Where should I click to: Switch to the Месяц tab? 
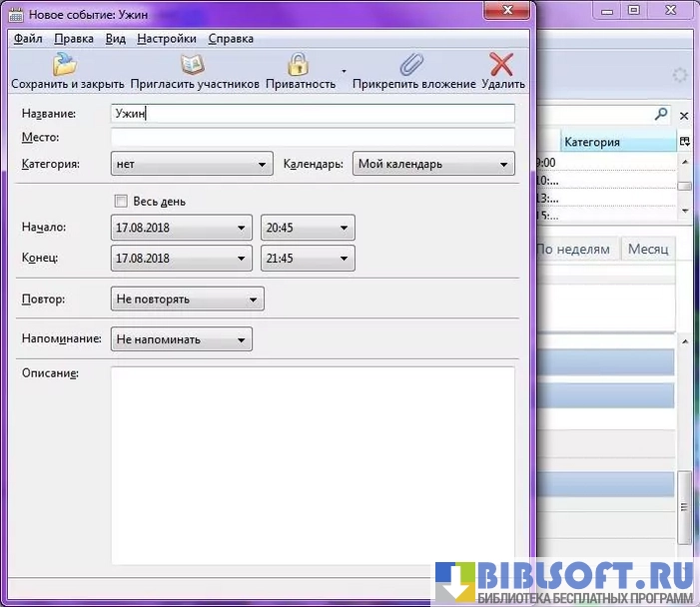point(648,249)
